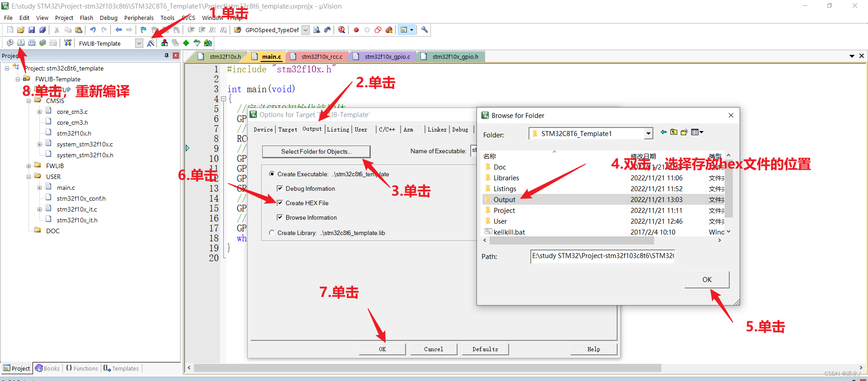Open the editor tabs list dropdown arrow
This screenshot has height=381, width=868.
(852, 56)
